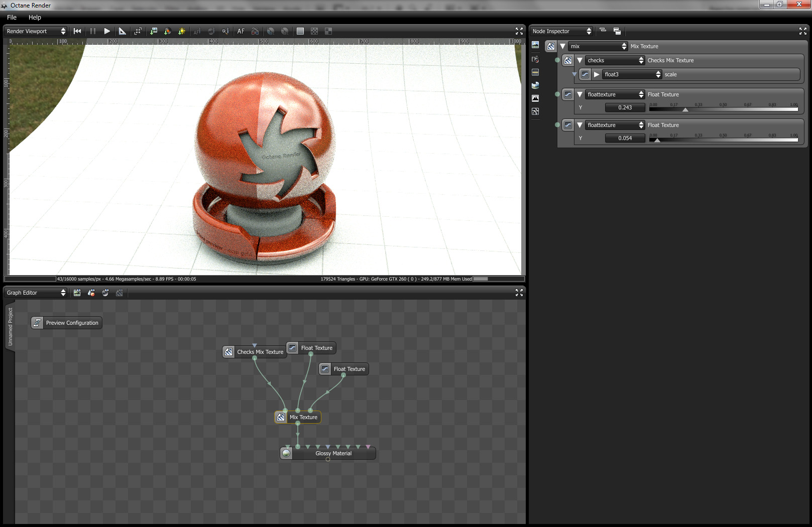Show the camera node in inspector sidebar
Screen dimensions: 812x527
535,59
